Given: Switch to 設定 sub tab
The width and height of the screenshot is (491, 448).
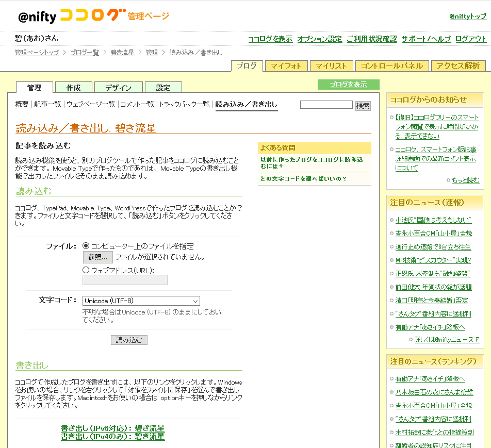Looking at the screenshot, I should [x=163, y=87].
